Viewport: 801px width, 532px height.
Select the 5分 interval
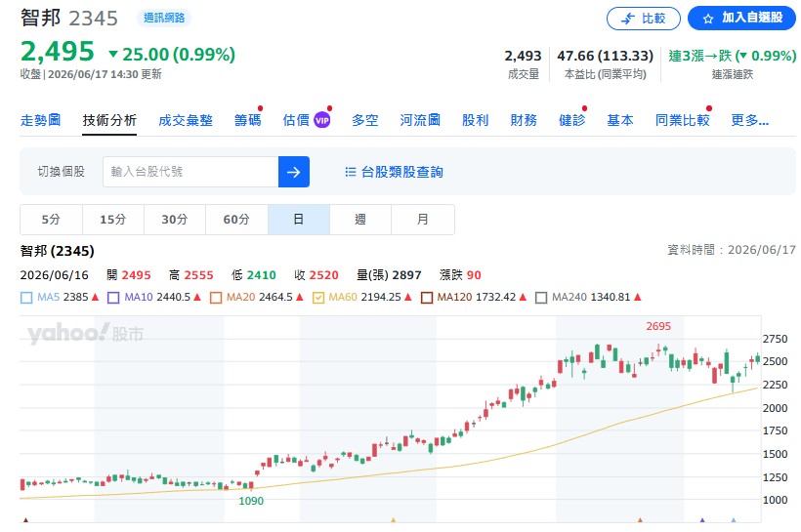[x=51, y=220]
